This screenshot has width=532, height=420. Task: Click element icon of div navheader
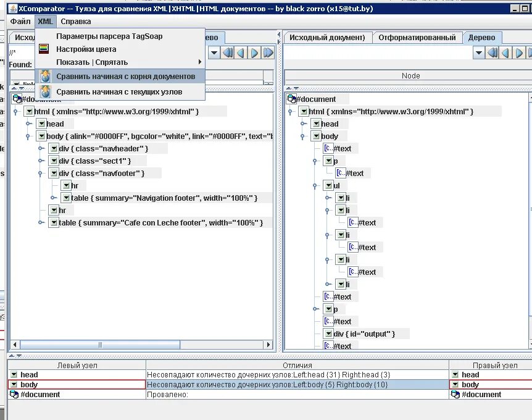(x=54, y=149)
